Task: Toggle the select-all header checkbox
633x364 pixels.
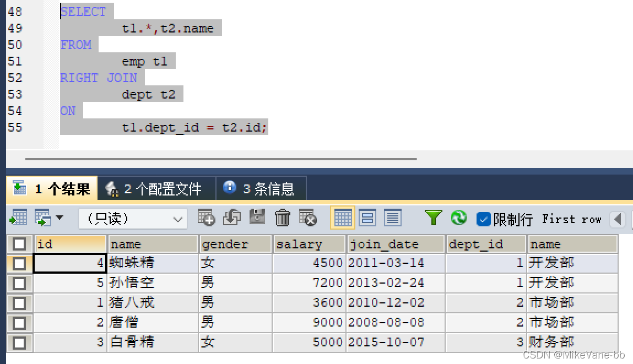Action: pyautogui.click(x=19, y=244)
